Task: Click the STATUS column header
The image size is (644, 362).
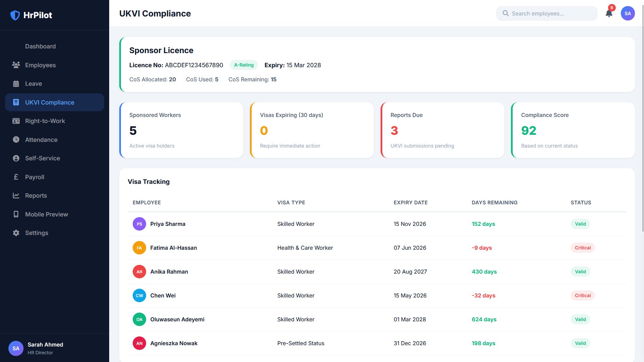Action: click(581, 203)
